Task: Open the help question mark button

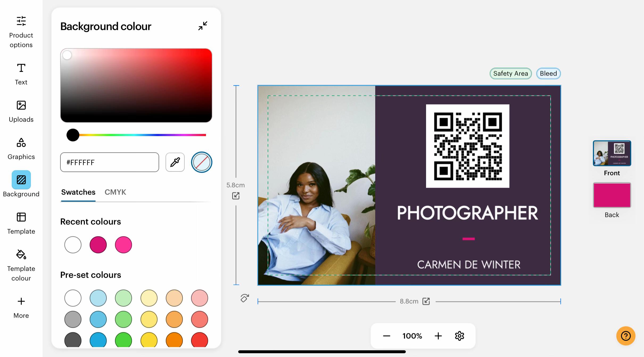Action: point(626,336)
